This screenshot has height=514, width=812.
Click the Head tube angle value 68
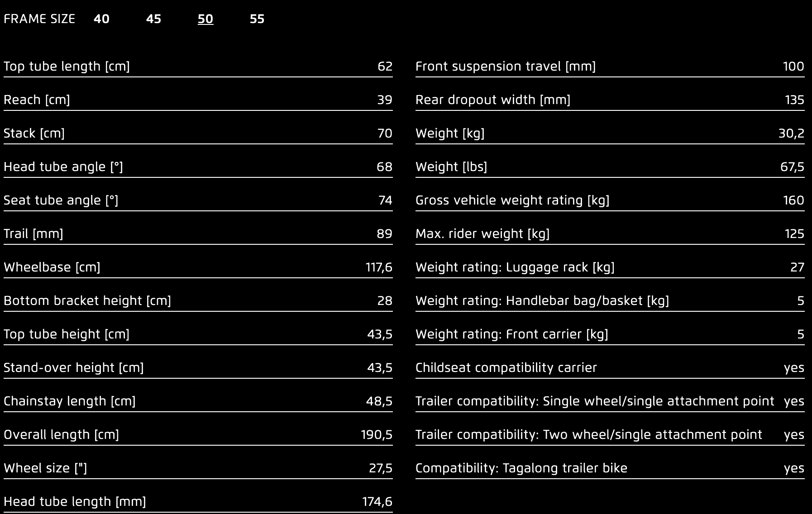point(384,167)
